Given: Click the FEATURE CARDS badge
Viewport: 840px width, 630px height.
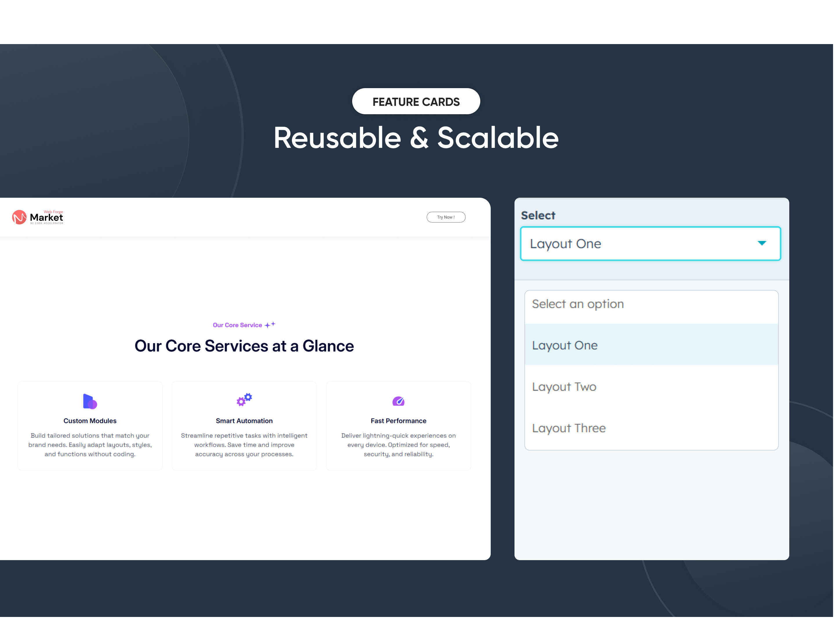Looking at the screenshot, I should pyautogui.click(x=416, y=101).
